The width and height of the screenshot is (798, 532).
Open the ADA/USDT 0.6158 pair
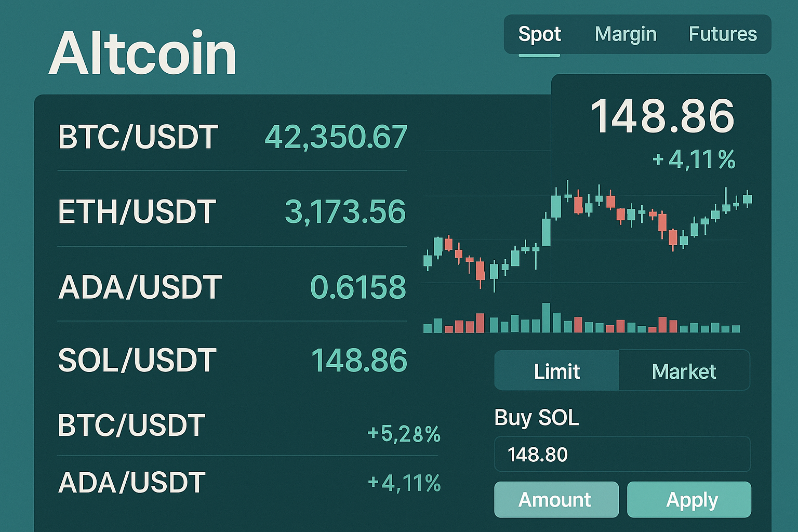(232, 287)
